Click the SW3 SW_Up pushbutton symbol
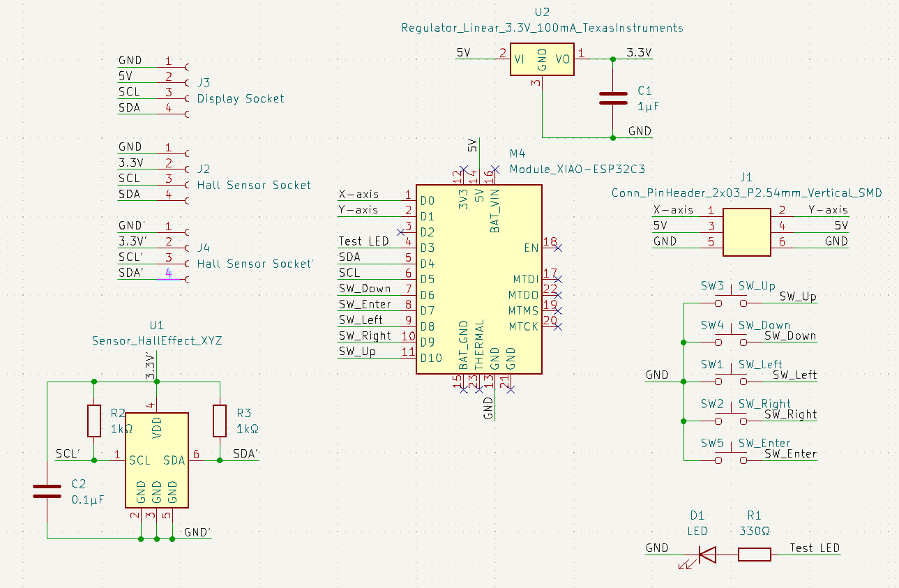The image size is (899, 588). coord(730,300)
